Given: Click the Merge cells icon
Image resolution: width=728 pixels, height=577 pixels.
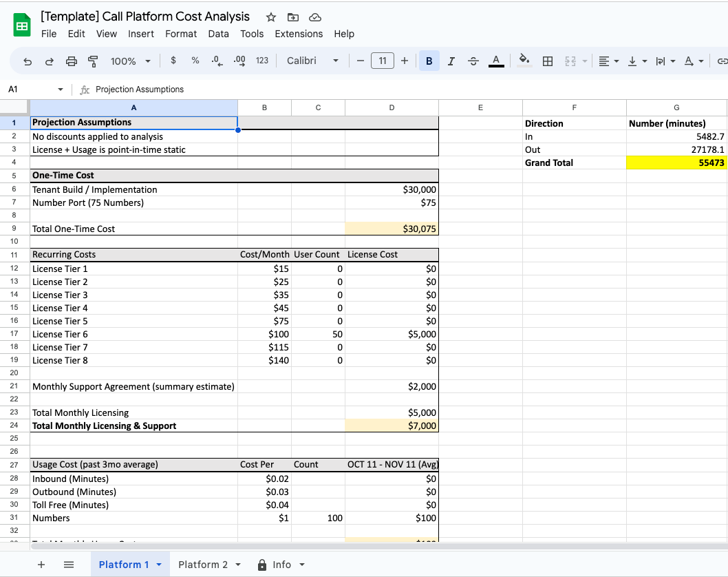Looking at the screenshot, I should point(570,61).
